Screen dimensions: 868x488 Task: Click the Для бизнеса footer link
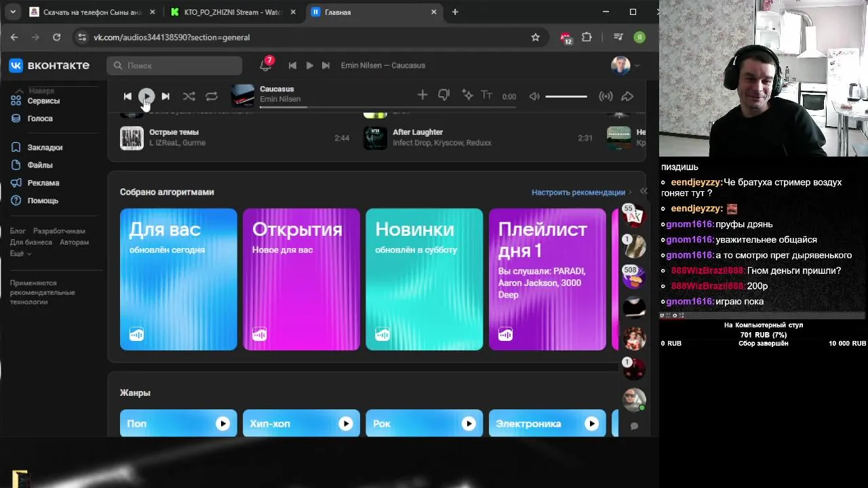pyautogui.click(x=31, y=242)
